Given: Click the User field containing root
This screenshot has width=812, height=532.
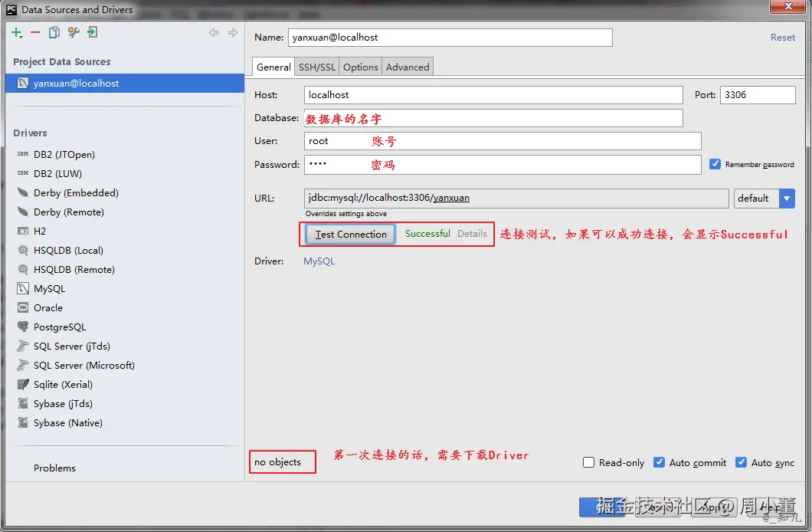Looking at the screenshot, I should pos(503,141).
